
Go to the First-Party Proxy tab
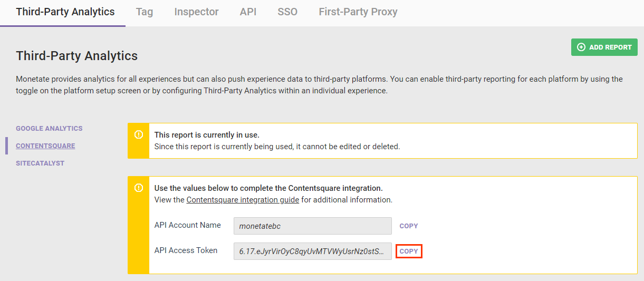point(358,12)
